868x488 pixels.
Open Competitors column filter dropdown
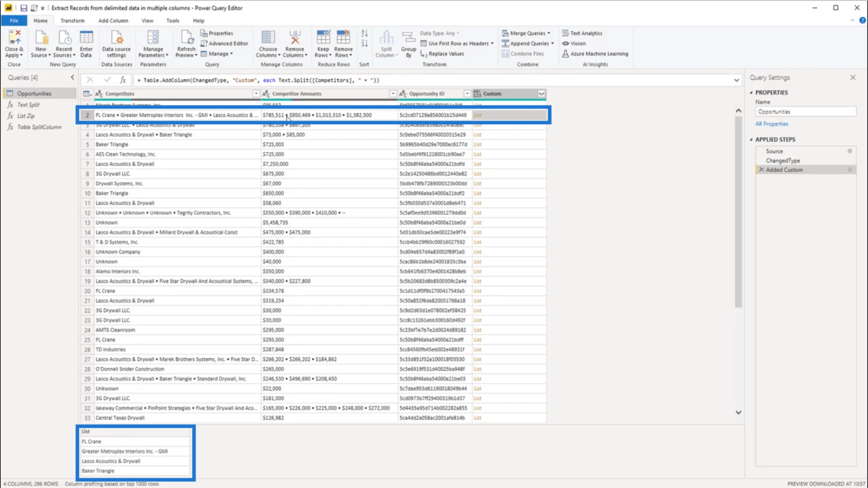click(x=256, y=94)
